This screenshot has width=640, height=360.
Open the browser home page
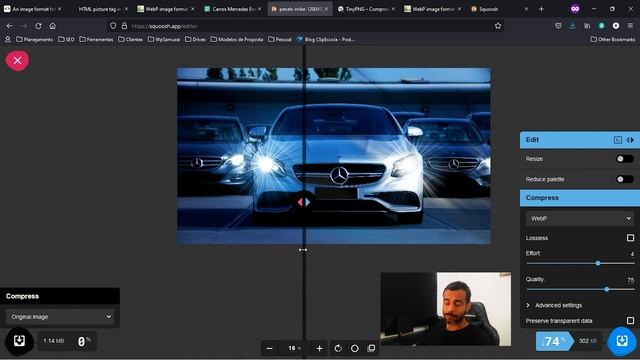pos(53,26)
